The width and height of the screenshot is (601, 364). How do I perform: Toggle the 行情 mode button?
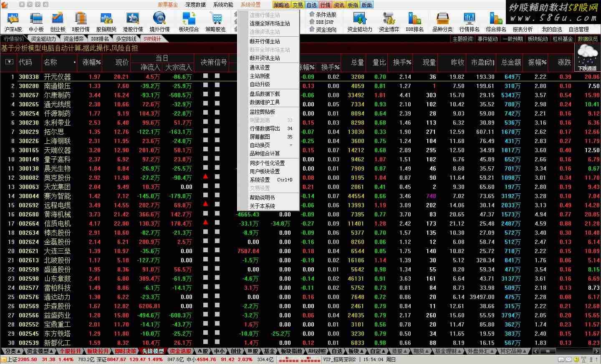point(325,5)
